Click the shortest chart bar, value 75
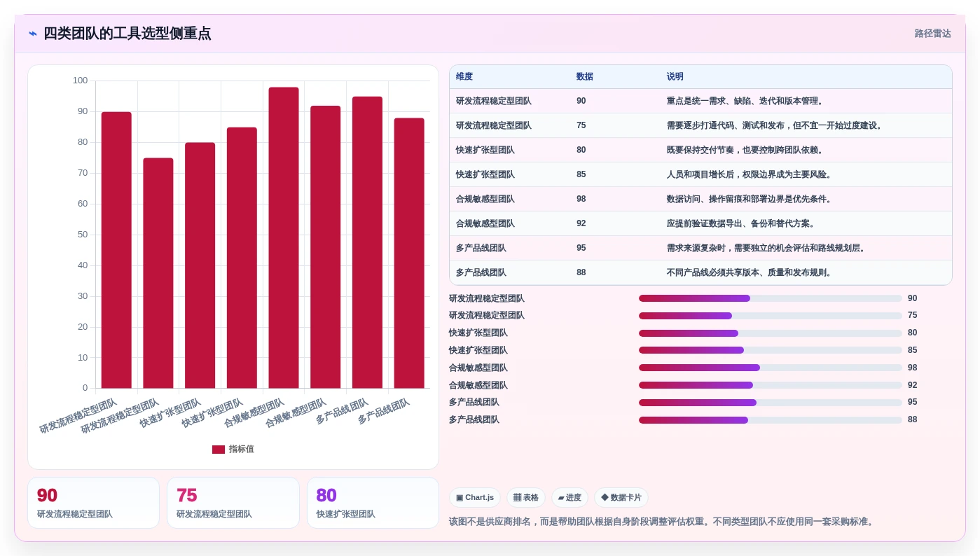980x556 pixels. tap(158, 273)
